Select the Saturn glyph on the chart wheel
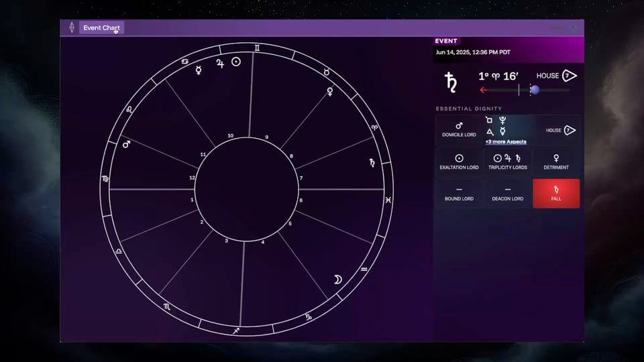 click(371, 162)
